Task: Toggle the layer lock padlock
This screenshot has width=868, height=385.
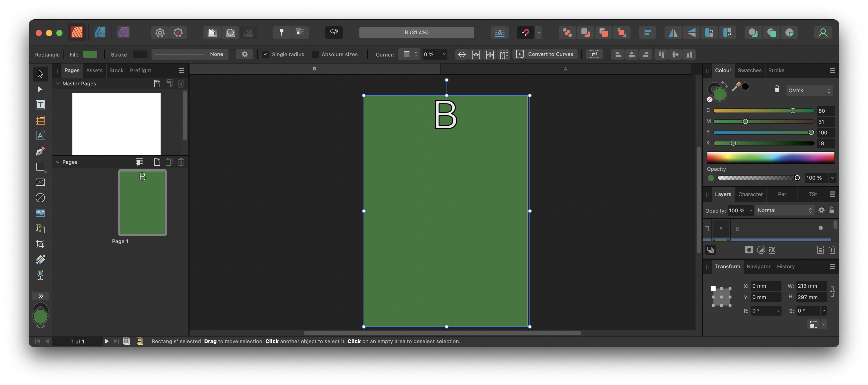Action: 831,210
